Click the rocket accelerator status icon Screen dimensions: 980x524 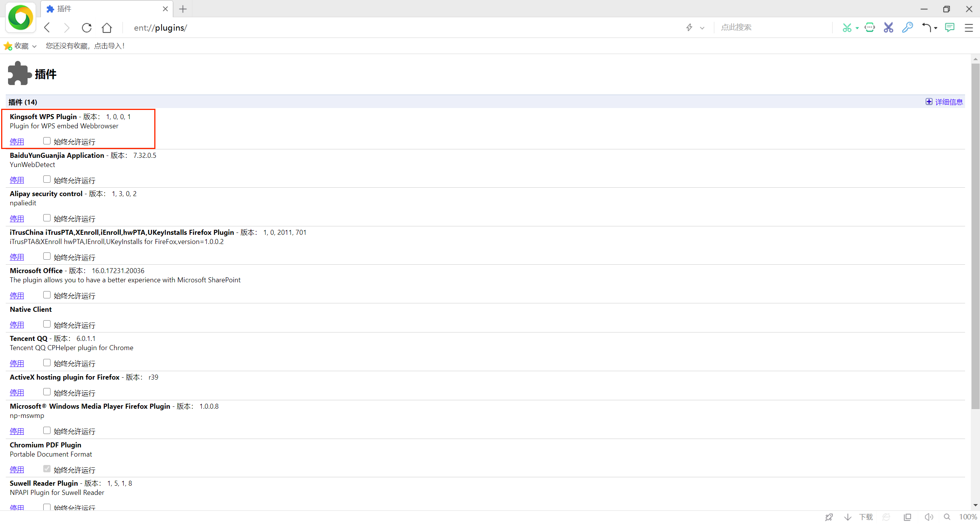pos(829,517)
